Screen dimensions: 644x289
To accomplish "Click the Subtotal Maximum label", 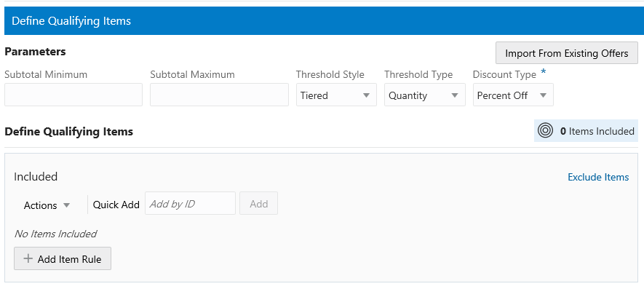I will click(193, 74).
